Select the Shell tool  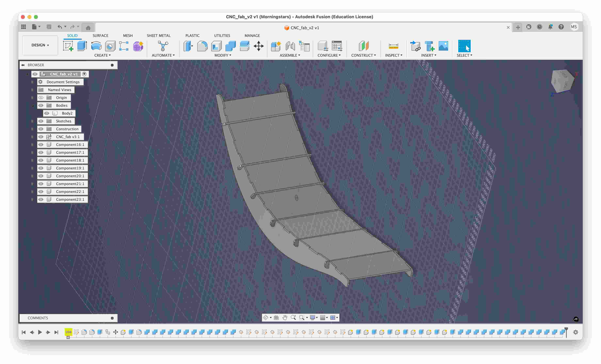coord(216,46)
